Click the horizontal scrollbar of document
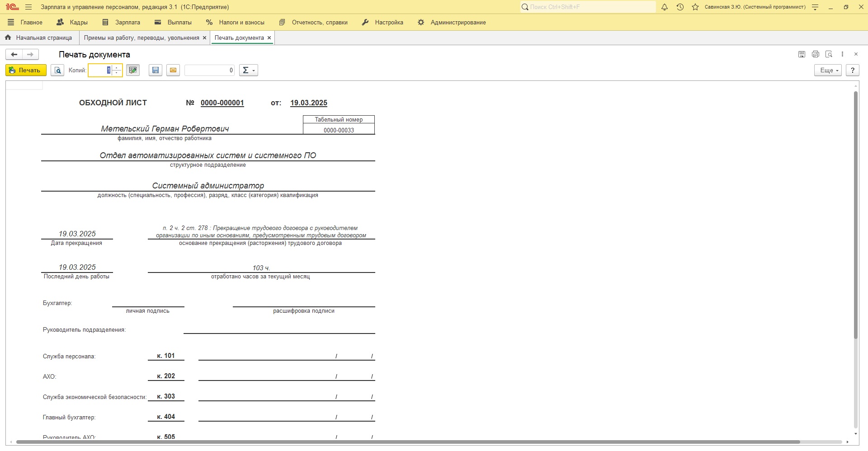 tap(408, 442)
